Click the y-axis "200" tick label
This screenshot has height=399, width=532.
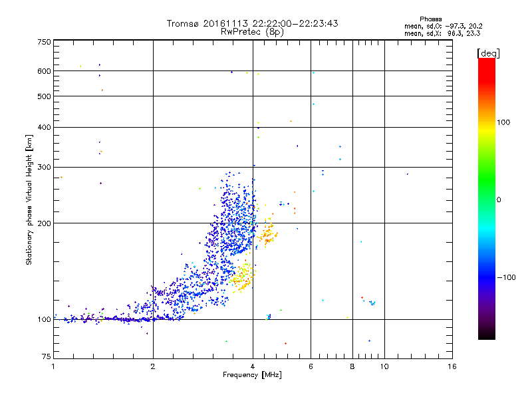point(45,223)
